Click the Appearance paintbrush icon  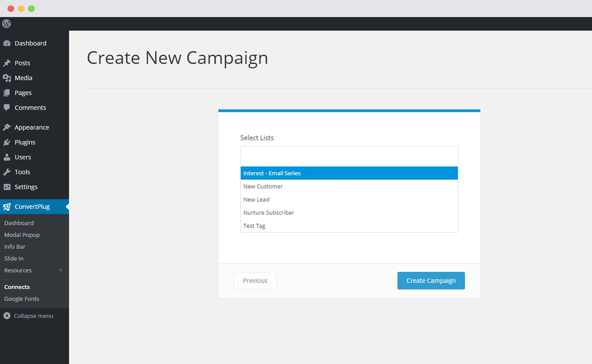point(7,127)
